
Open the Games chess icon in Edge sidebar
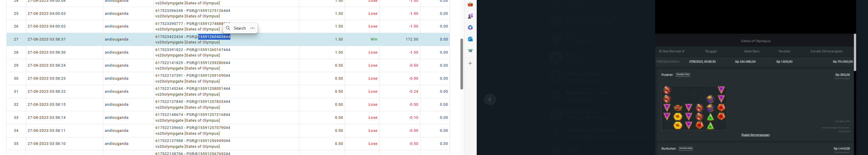(470, 16)
